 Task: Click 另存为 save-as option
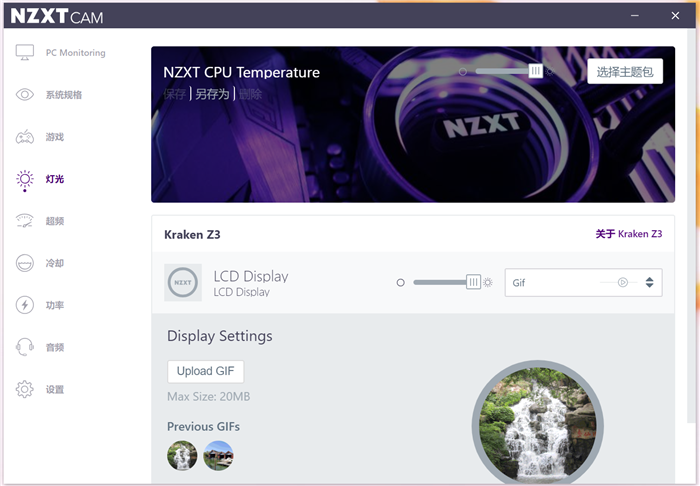coord(212,94)
